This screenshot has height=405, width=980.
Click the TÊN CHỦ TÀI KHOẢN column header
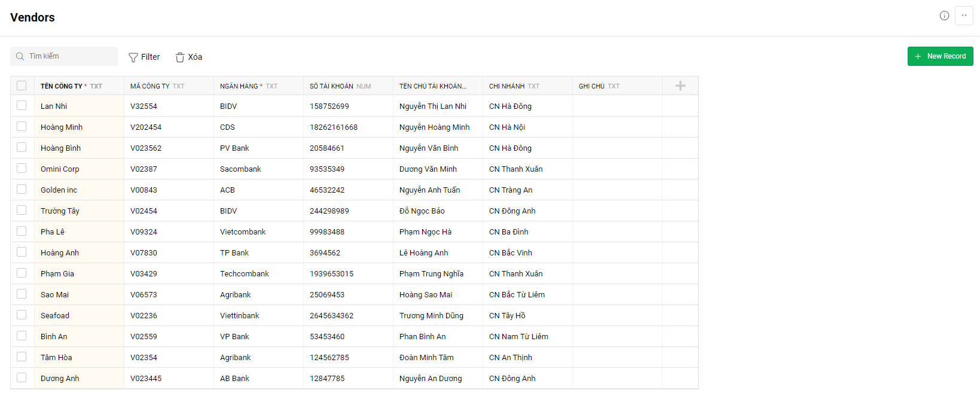coord(438,86)
